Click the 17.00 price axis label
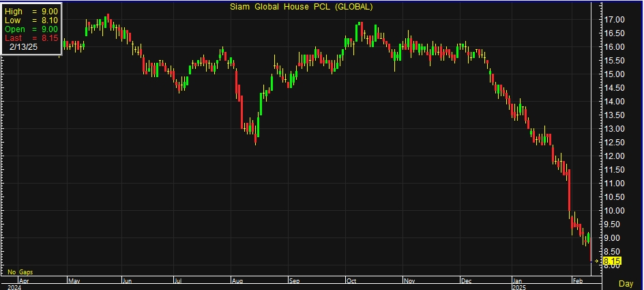This screenshot has height=290, width=644. tap(615, 20)
